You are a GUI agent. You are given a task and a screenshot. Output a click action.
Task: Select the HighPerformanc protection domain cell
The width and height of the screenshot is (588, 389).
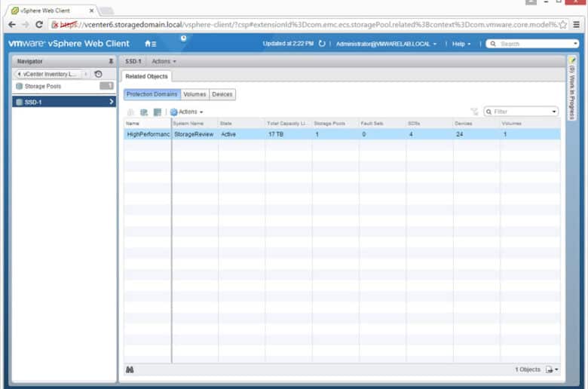[x=148, y=134]
